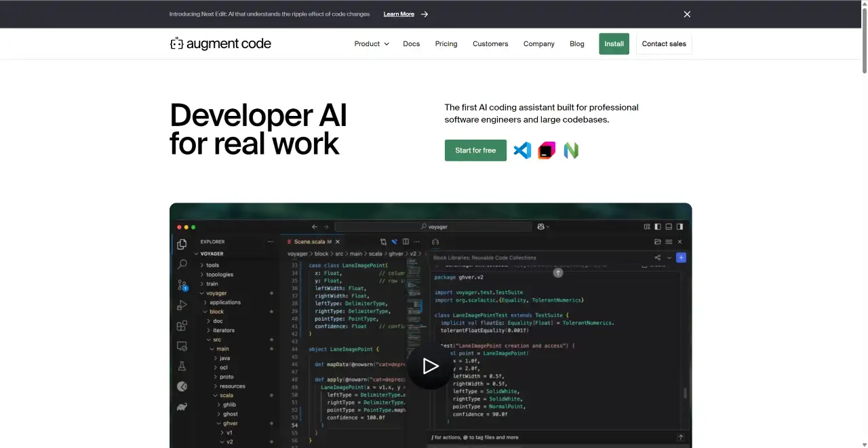Screen dimensions: 868x448
Task: Click the Neovim icon
Action: [571, 150]
